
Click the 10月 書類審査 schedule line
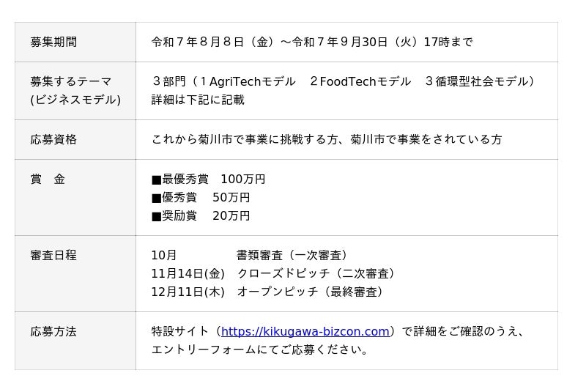coord(249,256)
